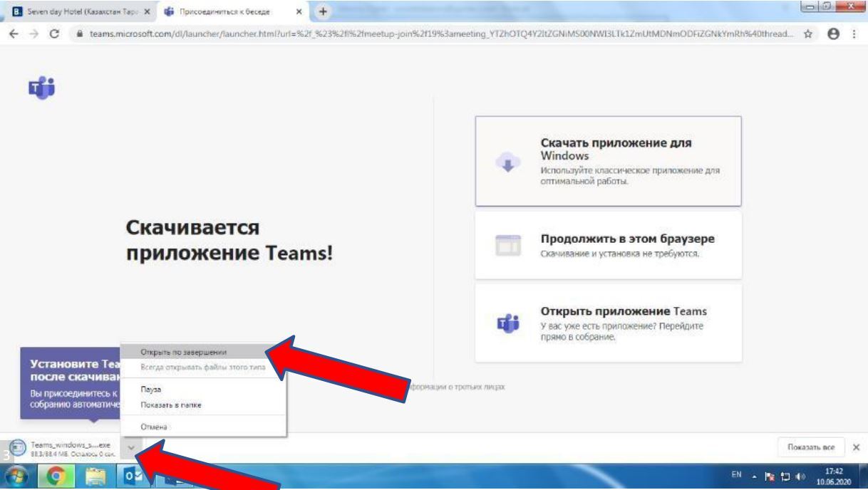Go forward in browser history
868x490 pixels.
(x=33, y=33)
